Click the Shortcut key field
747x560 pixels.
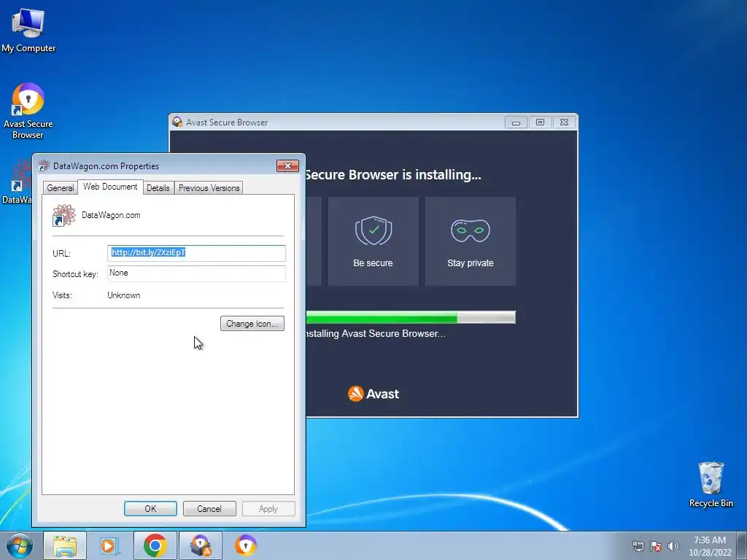[x=196, y=273]
